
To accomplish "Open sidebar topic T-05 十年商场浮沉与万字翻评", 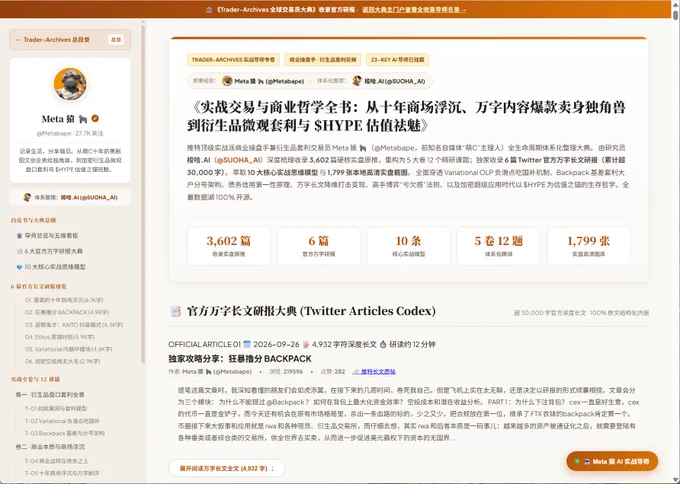I will [x=62, y=473].
